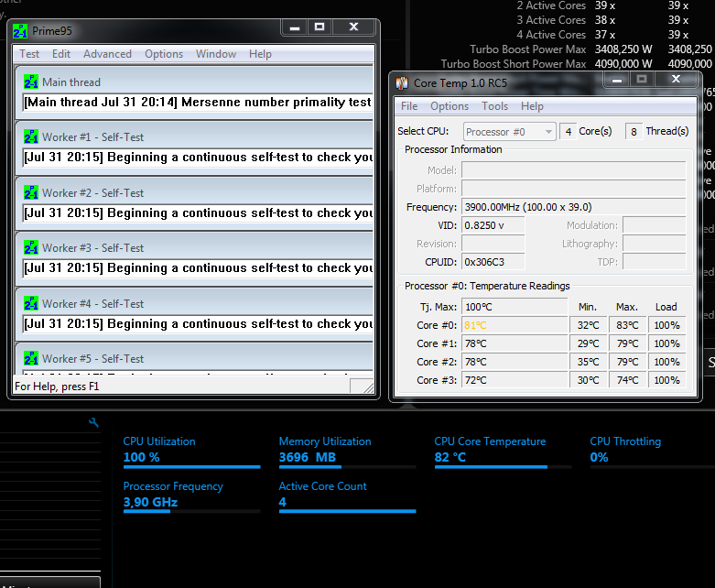The image size is (715, 588).
Task: Click the Worker #2 window icon
Action: (x=31, y=192)
